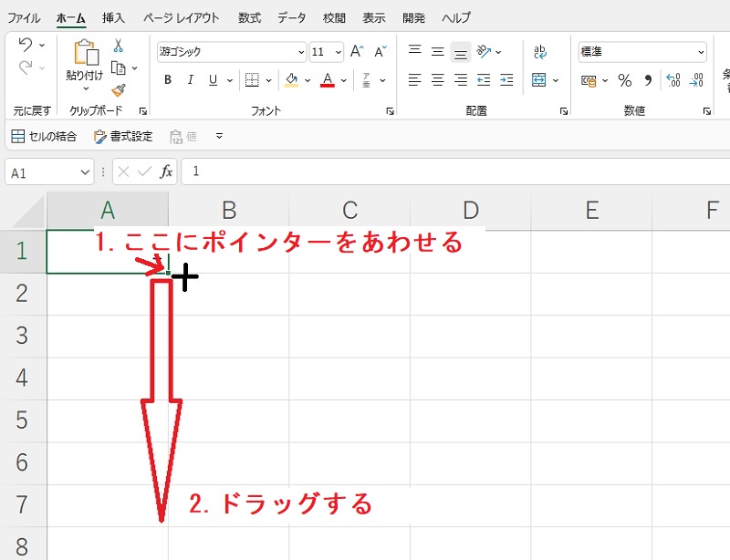Toggle center horizontal alignment
Image resolution: width=730 pixels, height=560 pixels.
(438, 80)
